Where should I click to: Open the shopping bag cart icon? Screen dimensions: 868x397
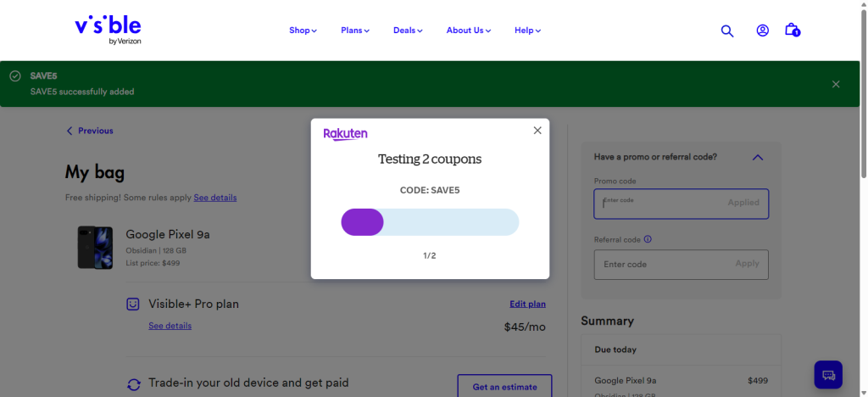pyautogui.click(x=793, y=30)
